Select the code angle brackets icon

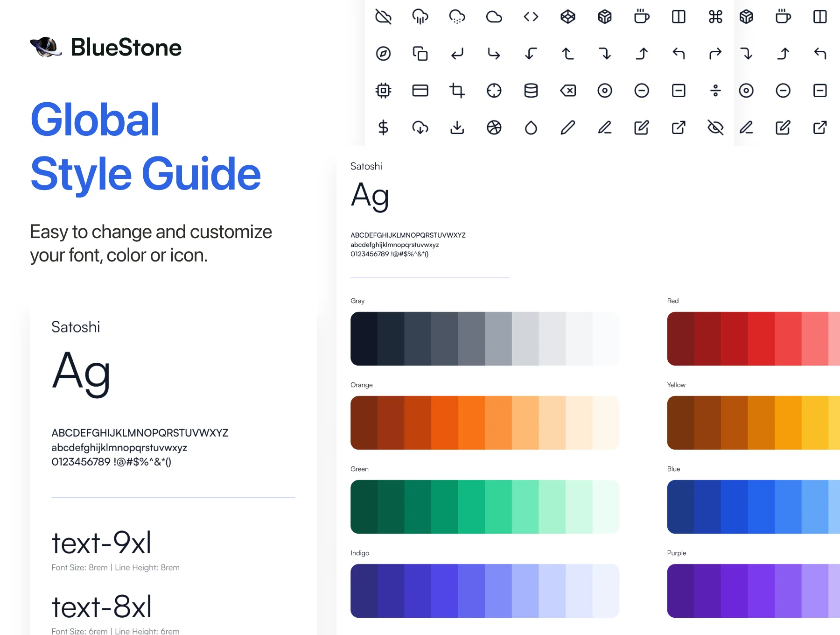tap(531, 17)
